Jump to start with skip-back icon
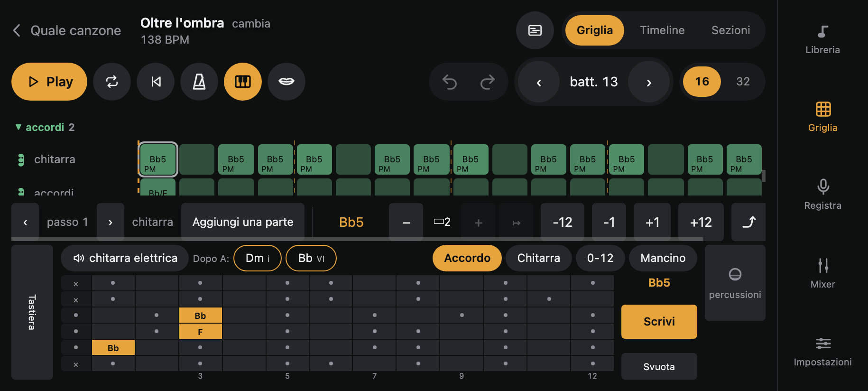The image size is (868, 391). [x=156, y=82]
